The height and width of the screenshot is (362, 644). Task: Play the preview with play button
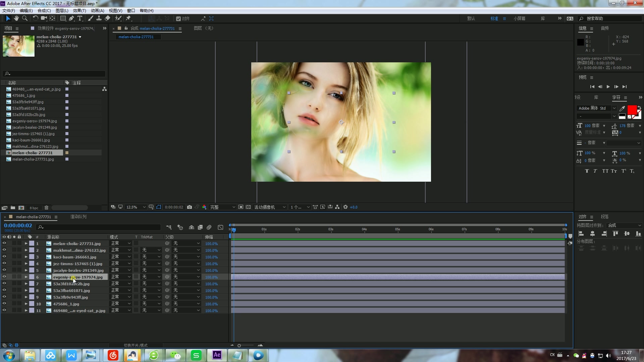[608, 87]
